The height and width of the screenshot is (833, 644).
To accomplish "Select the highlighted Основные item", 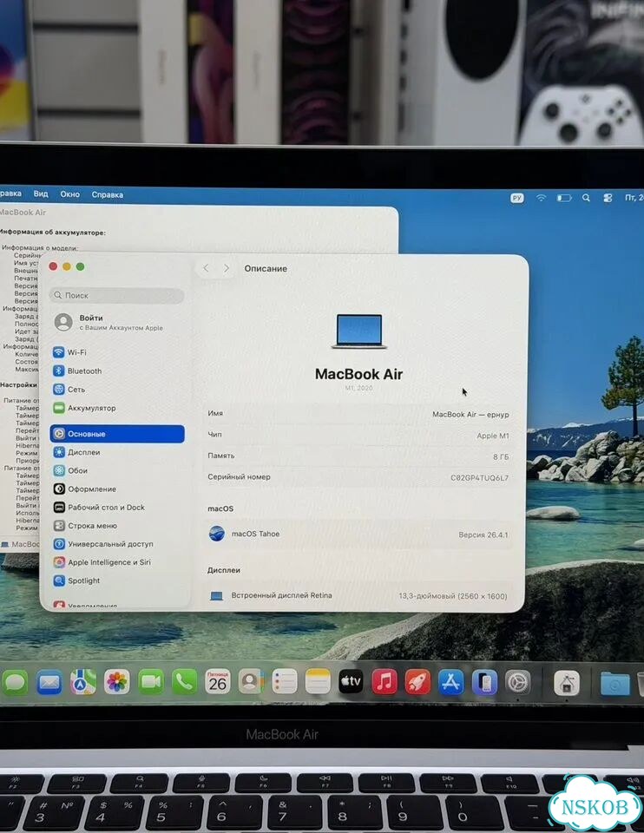I will coord(117,434).
